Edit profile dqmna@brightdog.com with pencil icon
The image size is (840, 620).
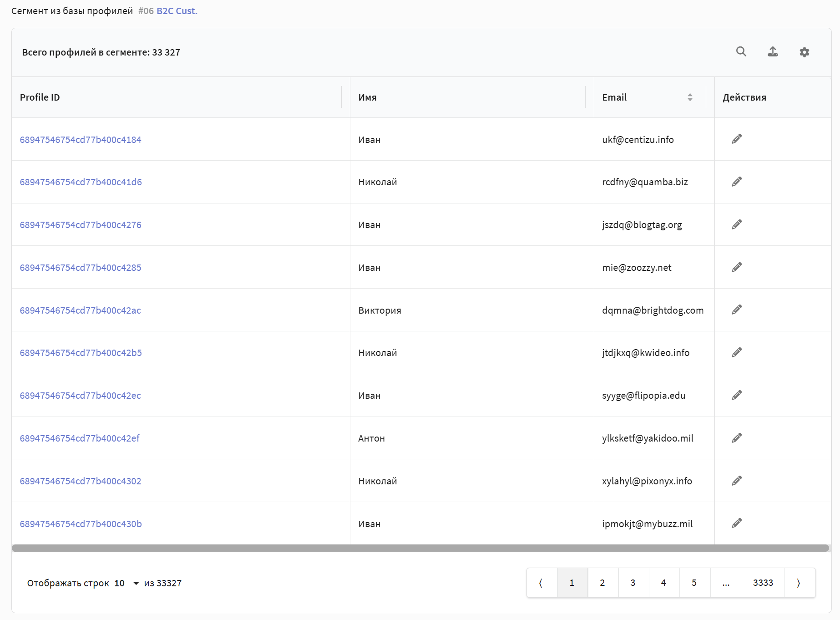737,310
